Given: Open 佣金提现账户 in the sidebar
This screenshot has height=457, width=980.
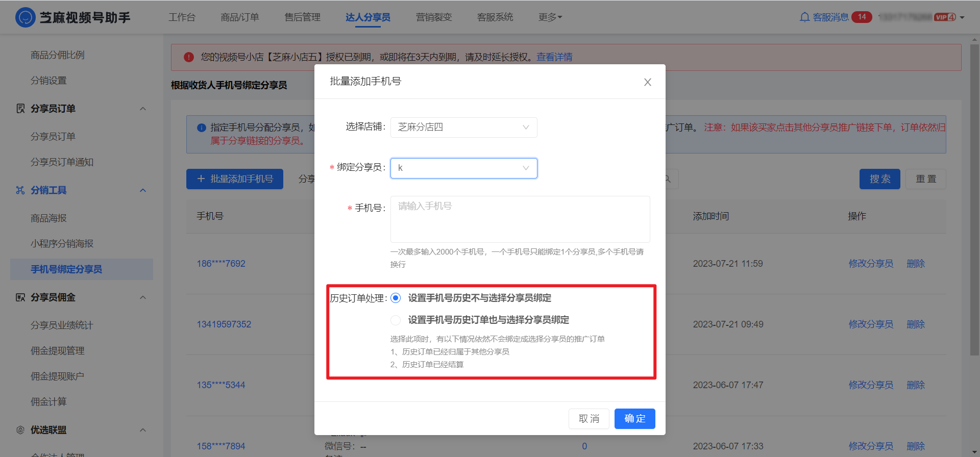Looking at the screenshot, I should [x=58, y=376].
